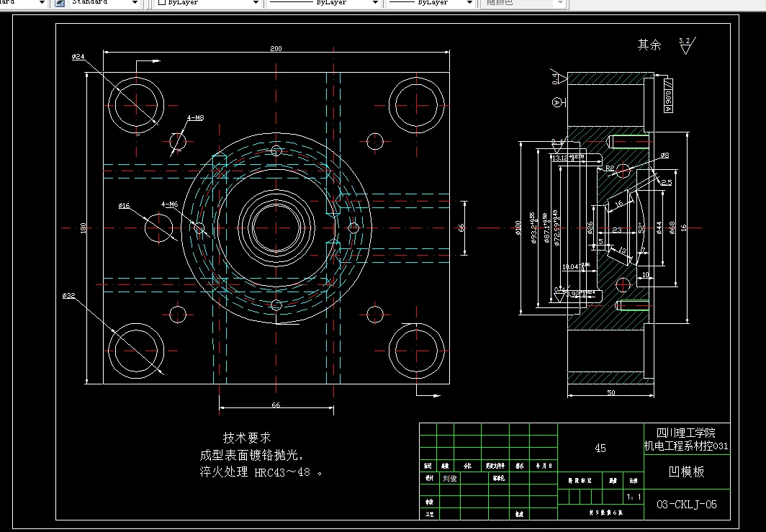766x532 pixels.
Task: Select the ø68 section dimension
Action: 672,227
